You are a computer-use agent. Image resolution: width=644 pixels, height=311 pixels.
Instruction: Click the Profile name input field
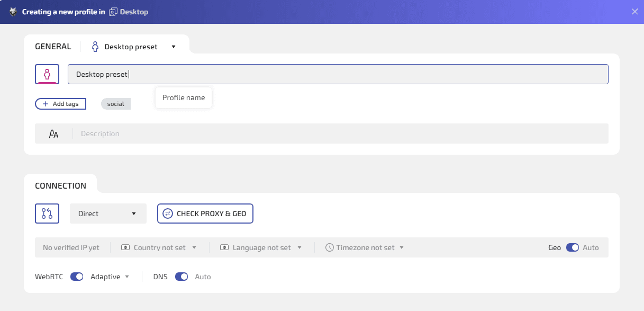coord(338,74)
